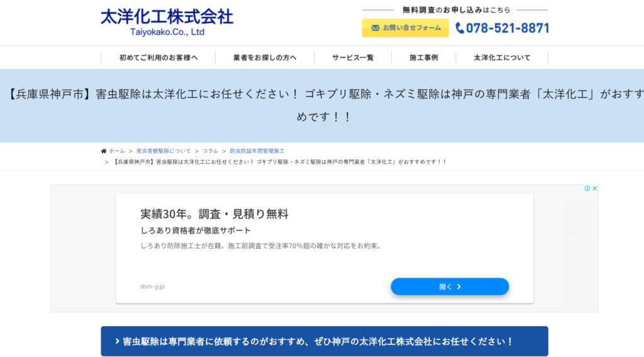Click the 防虫防鼠年間管理施工 breadcrumb link
Viewport: 644px width, 357px height.
click(x=257, y=151)
